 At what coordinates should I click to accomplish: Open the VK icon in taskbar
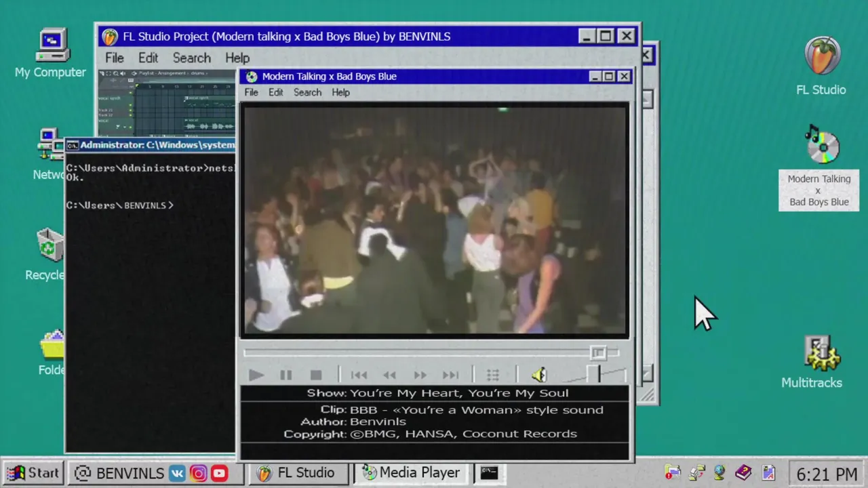pos(177,473)
